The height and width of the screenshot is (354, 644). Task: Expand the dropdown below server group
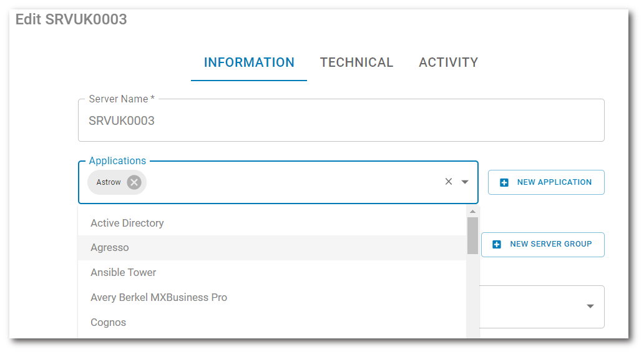tap(590, 307)
